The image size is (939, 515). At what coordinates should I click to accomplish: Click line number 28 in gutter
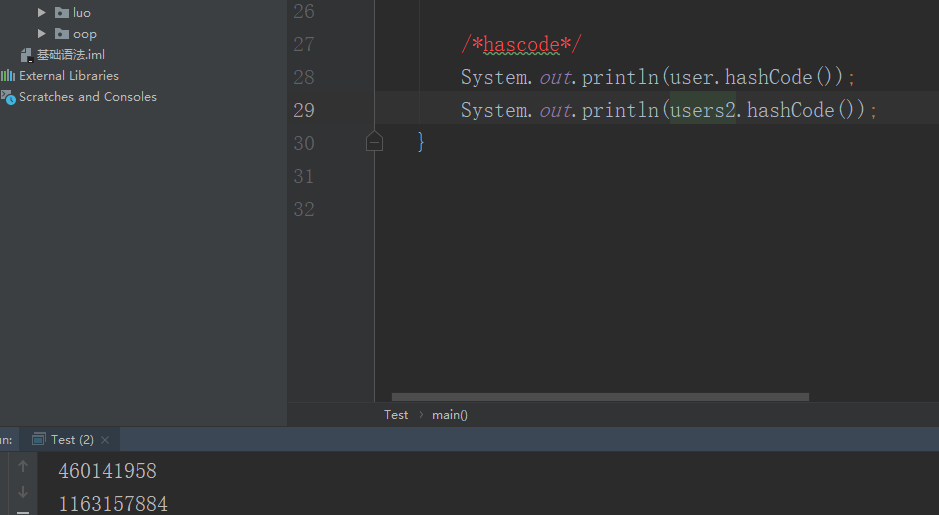click(x=304, y=77)
